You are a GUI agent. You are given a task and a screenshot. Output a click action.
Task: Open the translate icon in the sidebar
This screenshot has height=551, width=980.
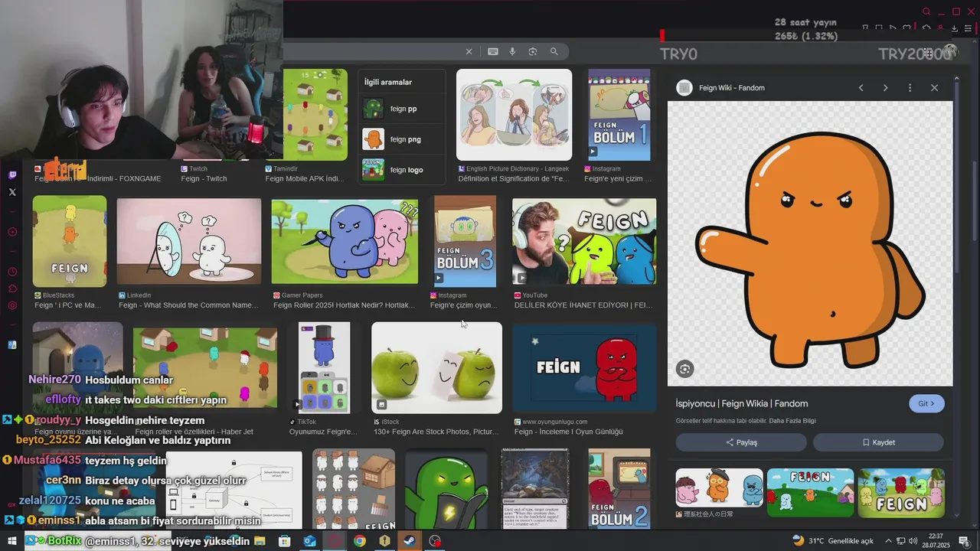(x=12, y=345)
